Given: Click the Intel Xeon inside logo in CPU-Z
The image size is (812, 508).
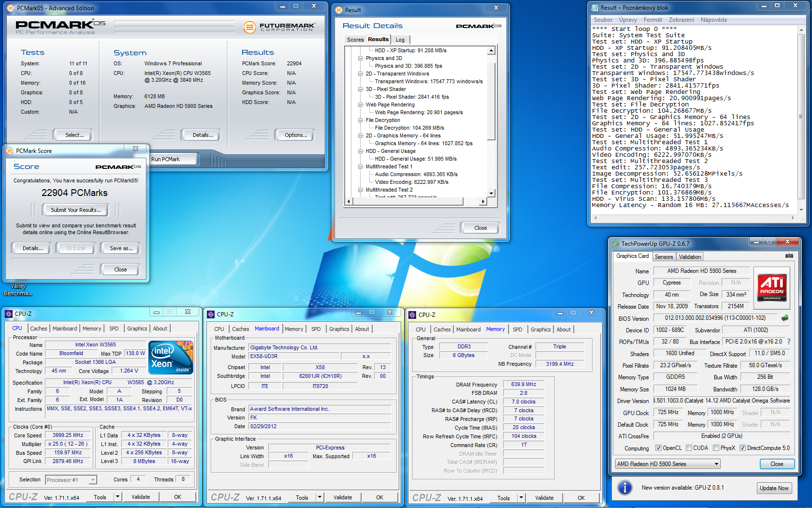Looking at the screenshot, I should pos(171,358).
